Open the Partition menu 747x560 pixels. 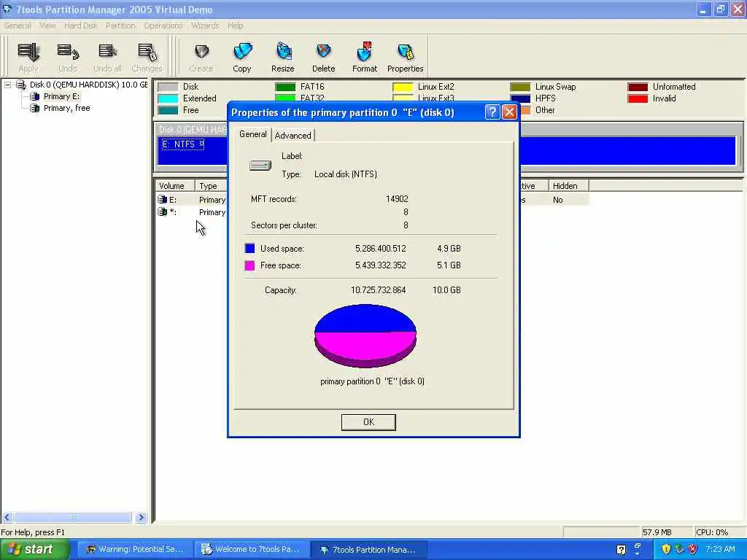click(120, 26)
